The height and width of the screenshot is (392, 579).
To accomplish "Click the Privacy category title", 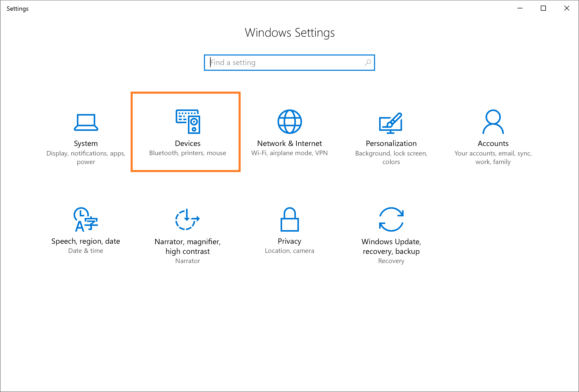I will click(x=289, y=241).
